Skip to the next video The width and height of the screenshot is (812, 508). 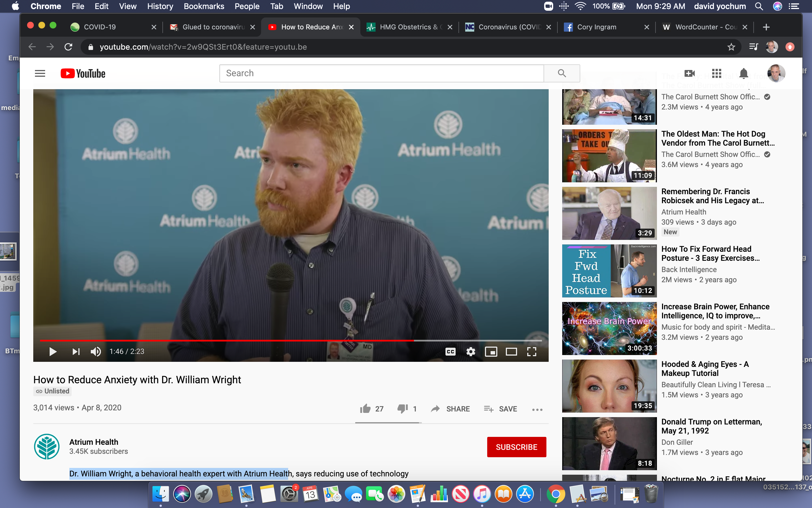pyautogui.click(x=76, y=351)
